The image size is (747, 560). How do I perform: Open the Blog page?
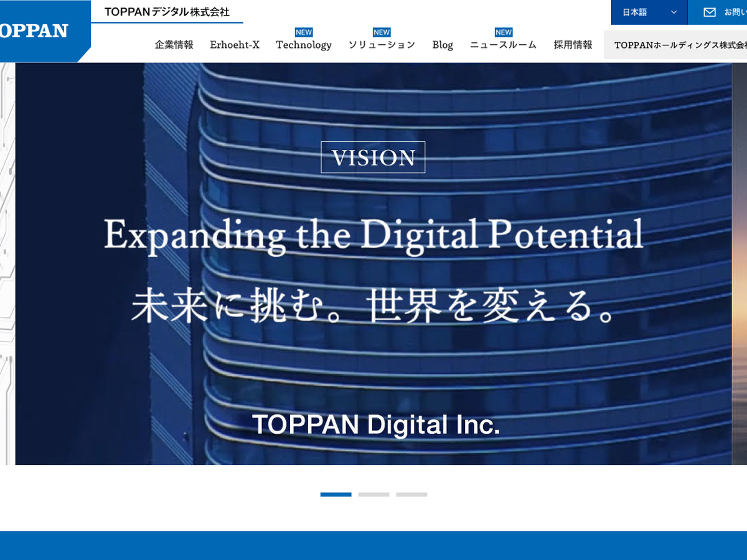[443, 45]
